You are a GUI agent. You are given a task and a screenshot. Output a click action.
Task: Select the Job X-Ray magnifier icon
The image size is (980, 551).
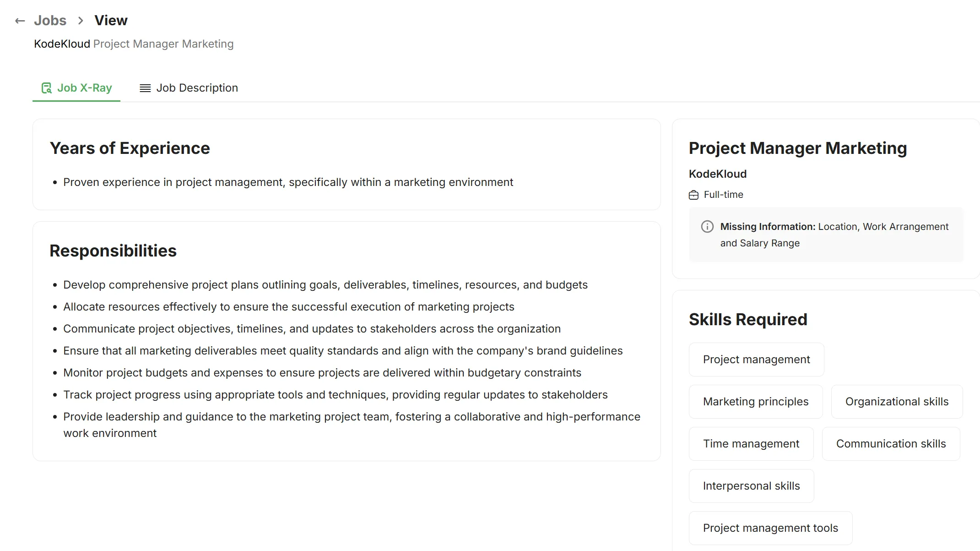point(46,87)
